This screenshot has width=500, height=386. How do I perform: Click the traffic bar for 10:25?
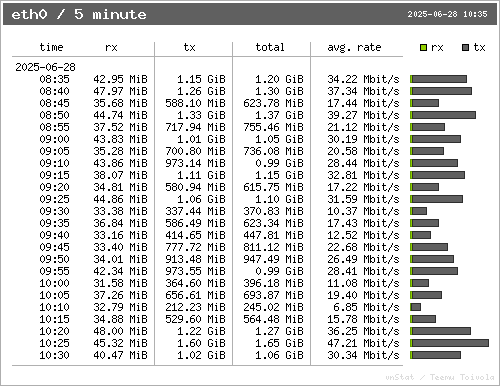pyautogui.click(x=450, y=343)
